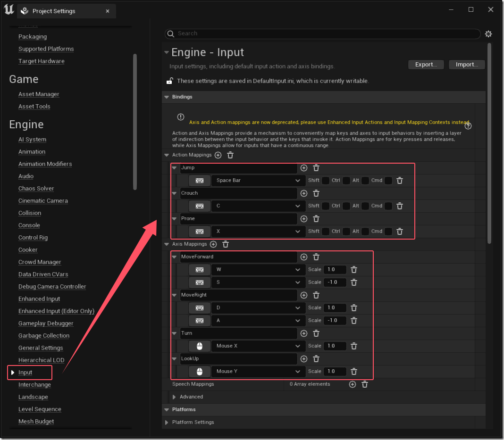The image size is (504, 440).
Task: Edit Scale value for S key
Action: coord(335,282)
